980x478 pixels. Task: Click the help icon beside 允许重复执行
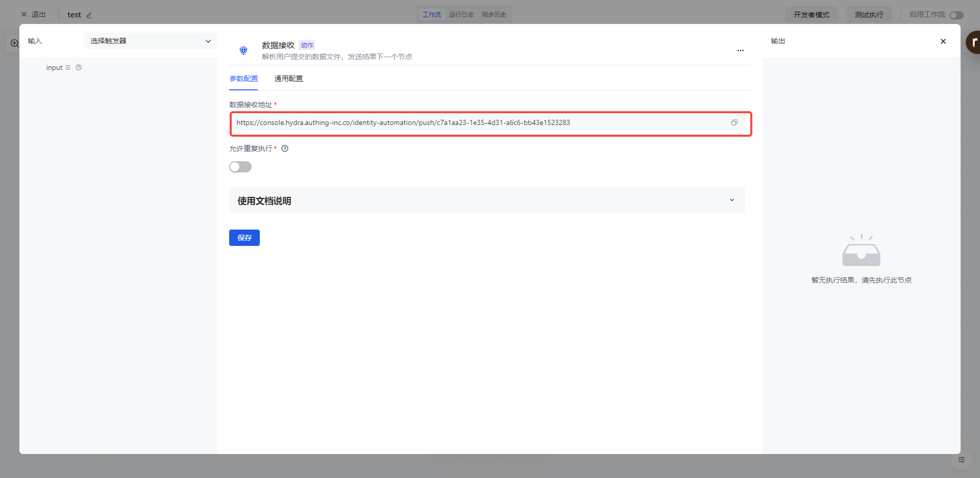pos(285,149)
